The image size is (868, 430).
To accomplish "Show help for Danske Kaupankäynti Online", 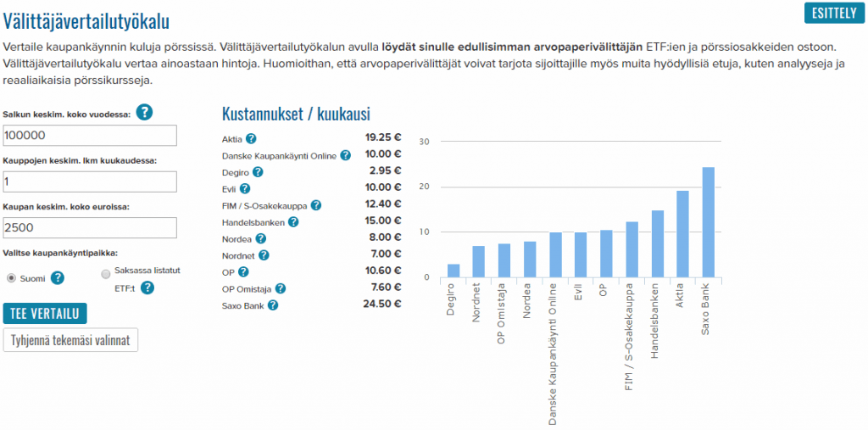I will coord(346,155).
